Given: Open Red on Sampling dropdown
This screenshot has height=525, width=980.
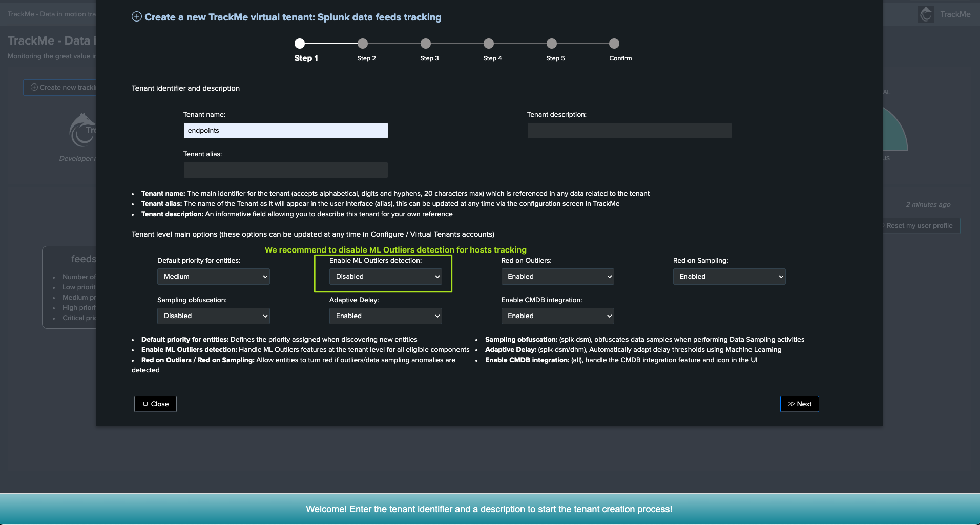Looking at the screenshot, I should [x=729, y=277].
